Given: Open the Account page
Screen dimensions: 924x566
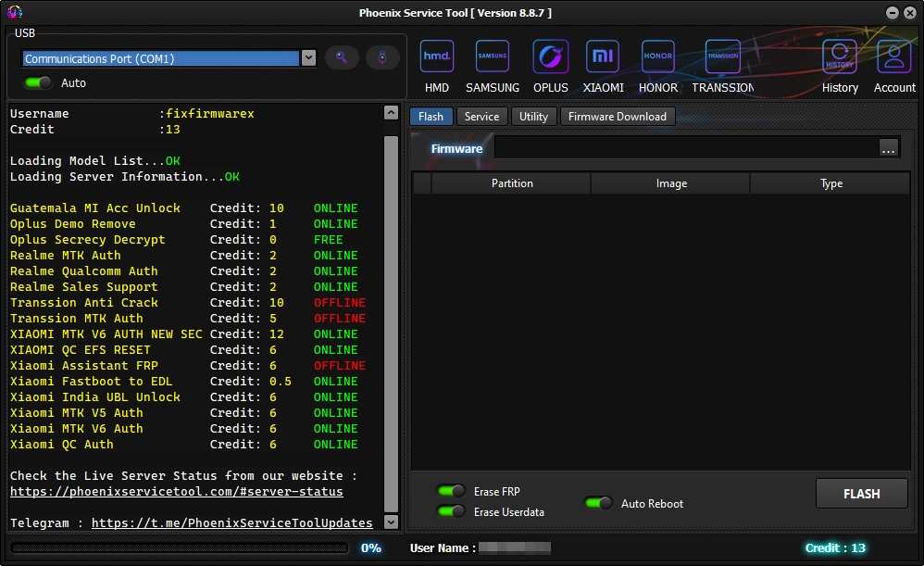Looking at the screenshot, I should tap(894, 57).
